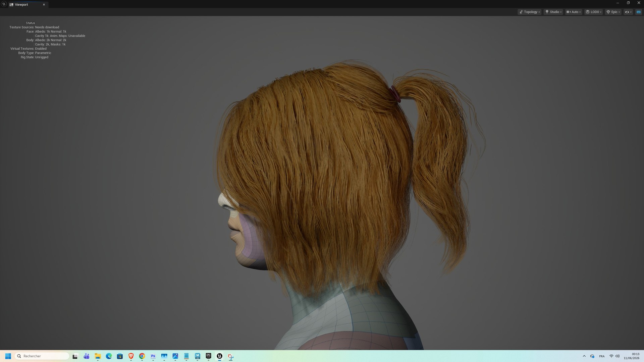The width and height of the screenshot is (644, 362).
Task: Click the Unreal Engine logo in title bar
Action: 4,4
